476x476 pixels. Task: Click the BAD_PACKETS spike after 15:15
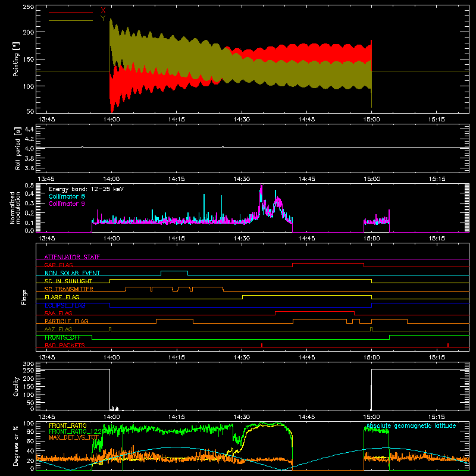(448, 345)
